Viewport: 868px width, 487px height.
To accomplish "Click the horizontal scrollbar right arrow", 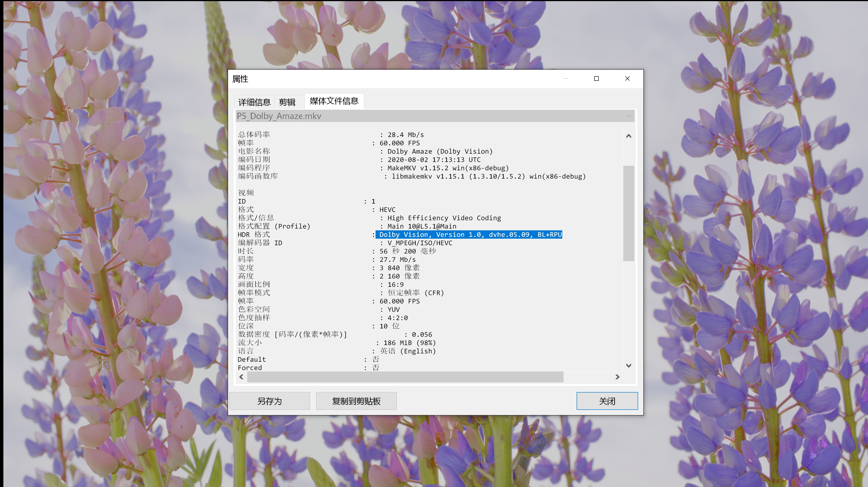I will pos(617,377).
